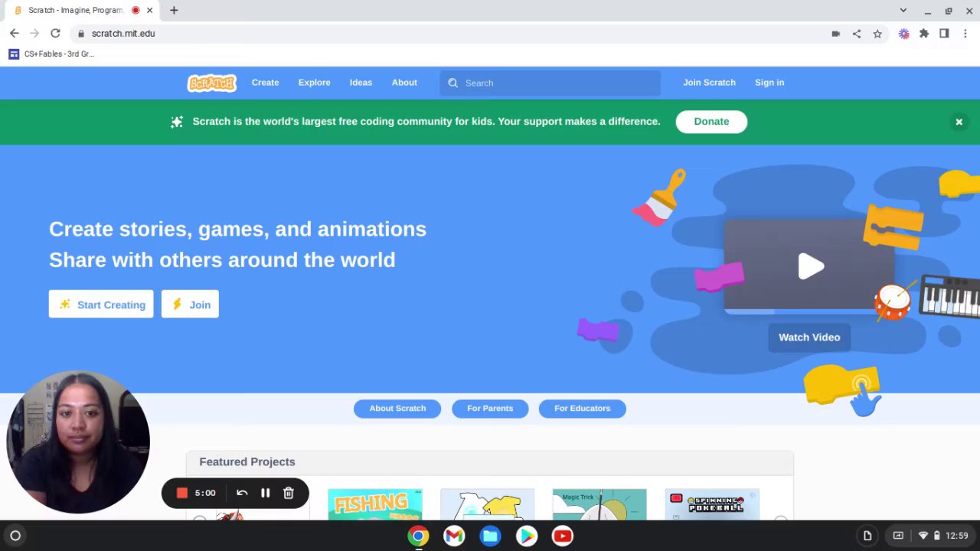The image size is (980, 551).
Task: Pause the screen recording
Action: [x=265, y=493]
